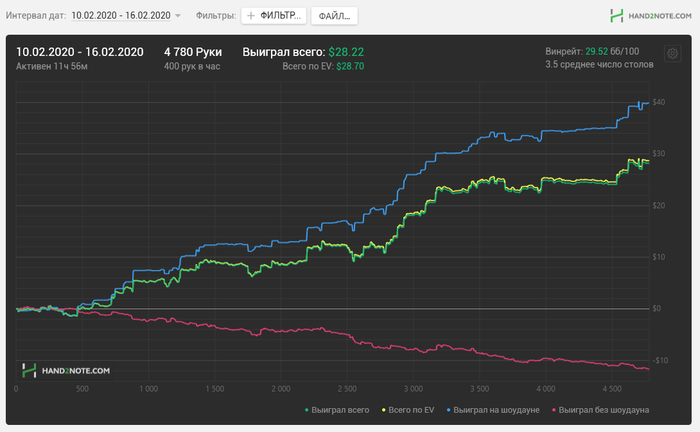The height and width of the screenshot is (432, 700).
Task: Click the Интервал дат label
Action: click(x=36, y=16)
